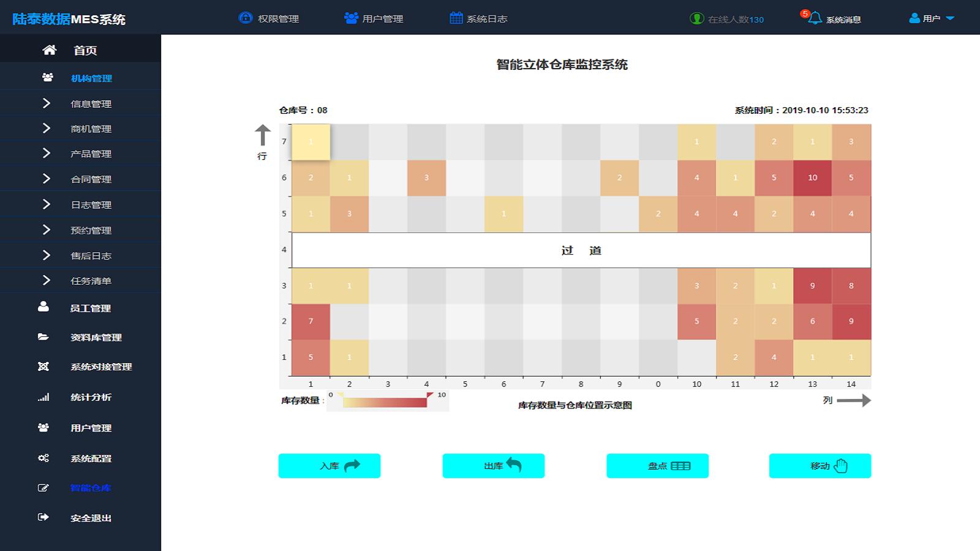
Task: Click the 系统日志 calendar icon
Action: [456, 18]
